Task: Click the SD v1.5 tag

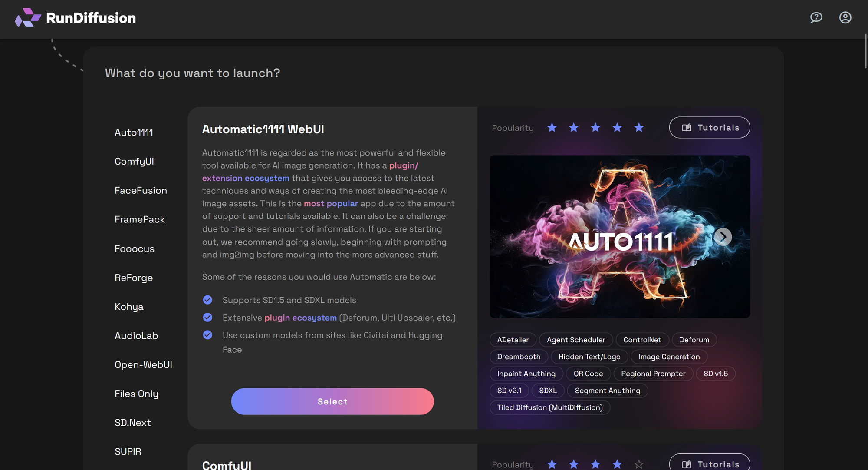Action: tap(716, 374)
